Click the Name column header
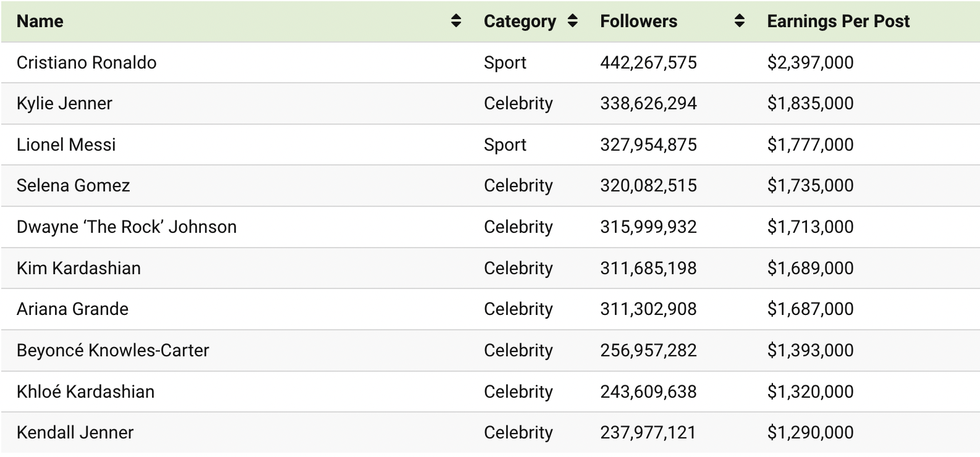This screenshot has width=980, height=457. click(40, 21)
